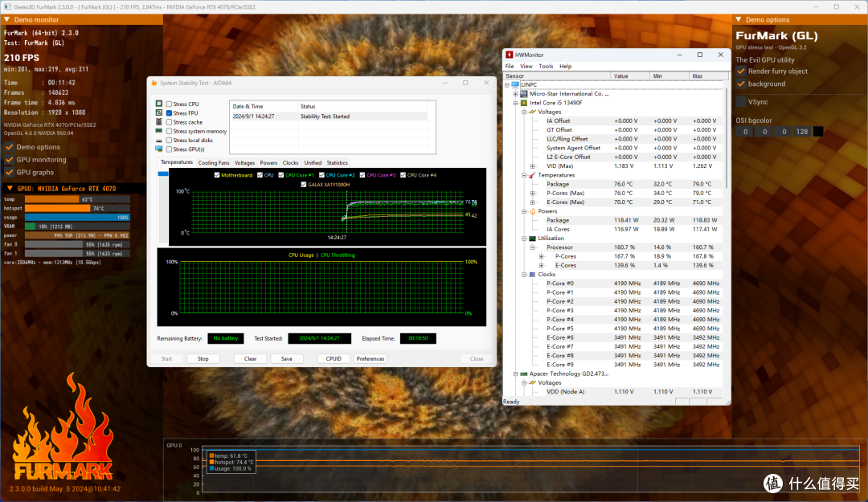Toggle the CPU Core #4 graph checkbox
Image resolution: width=868 pixels, height=502 pixels.
(x=403, y=175)
